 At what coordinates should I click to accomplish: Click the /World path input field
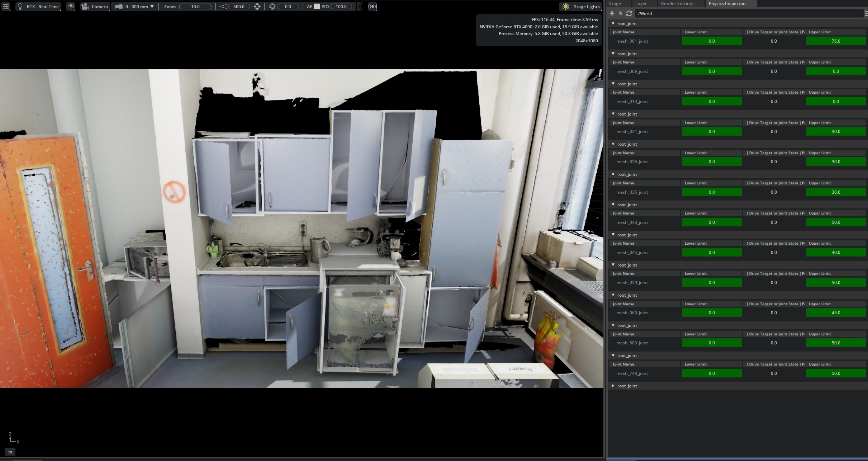(749, 13)
